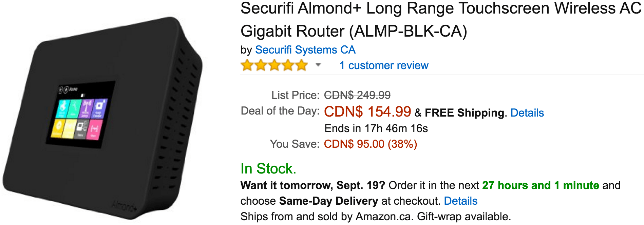The height and width of the screenshot is (225, 644).
Task: Select the blue range extender tile
Action: click(x=100, y=108)
